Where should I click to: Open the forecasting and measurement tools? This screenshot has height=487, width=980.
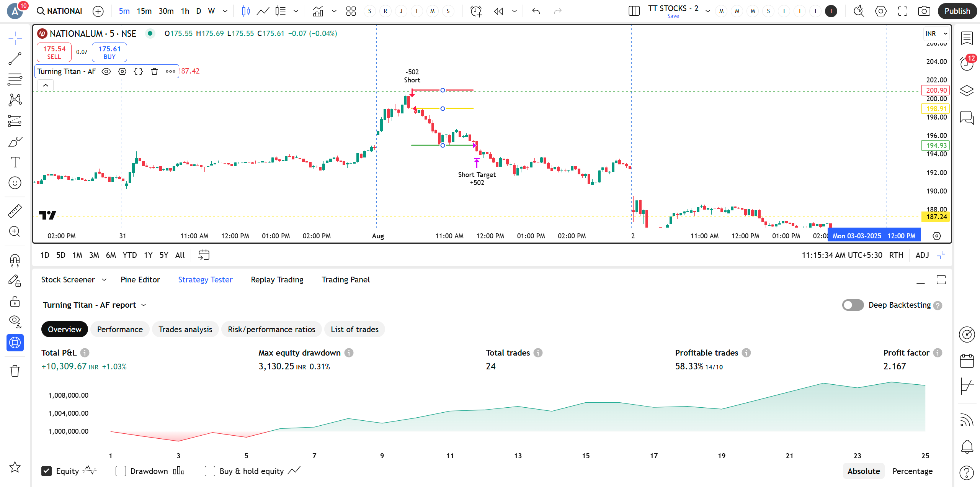[x=15, y=121]
